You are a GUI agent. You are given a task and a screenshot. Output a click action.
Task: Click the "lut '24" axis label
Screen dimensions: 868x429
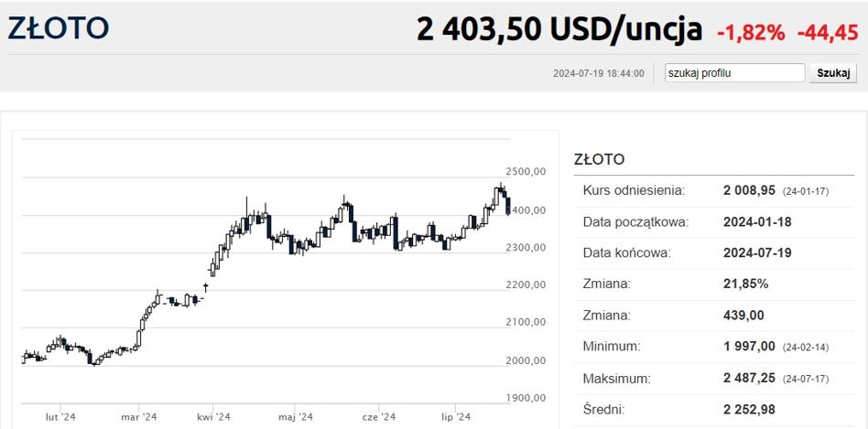tap(61, 417)
